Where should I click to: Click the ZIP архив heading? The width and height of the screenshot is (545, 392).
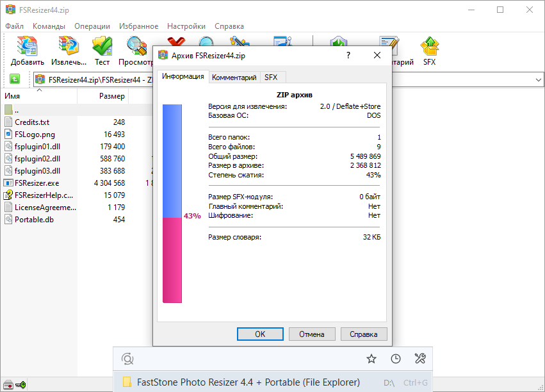coord(294,95)
